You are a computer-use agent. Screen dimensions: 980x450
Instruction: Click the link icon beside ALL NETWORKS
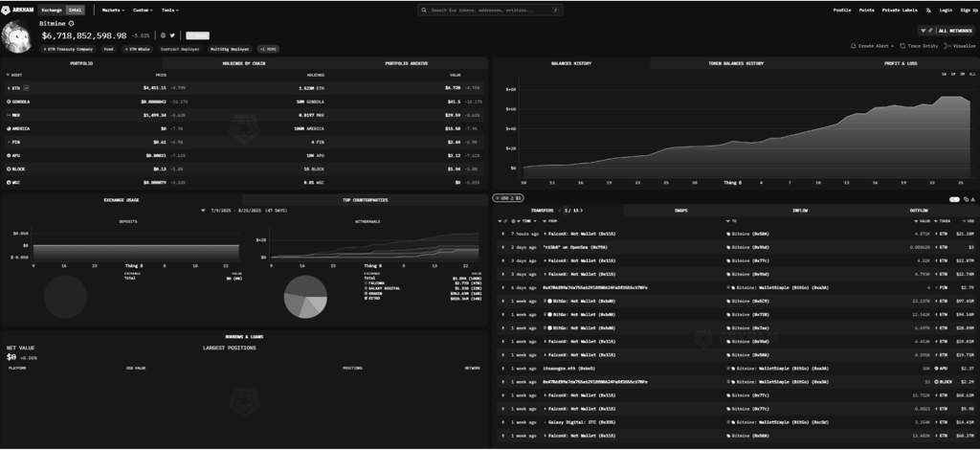point(930,31)
